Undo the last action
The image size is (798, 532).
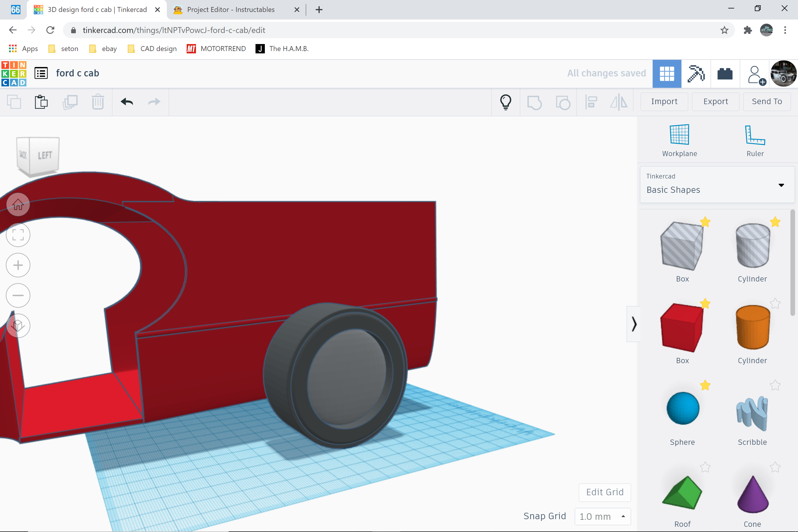click(127, 101)
